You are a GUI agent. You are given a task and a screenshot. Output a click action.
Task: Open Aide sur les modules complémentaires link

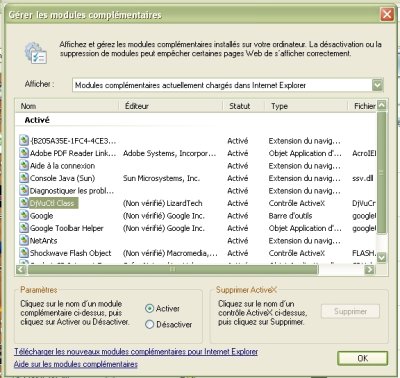(x=76, y=364)
